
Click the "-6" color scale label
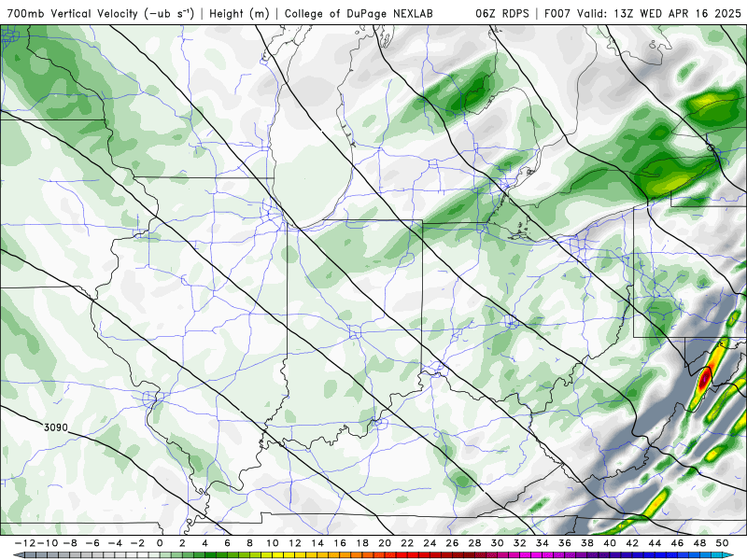92,543
